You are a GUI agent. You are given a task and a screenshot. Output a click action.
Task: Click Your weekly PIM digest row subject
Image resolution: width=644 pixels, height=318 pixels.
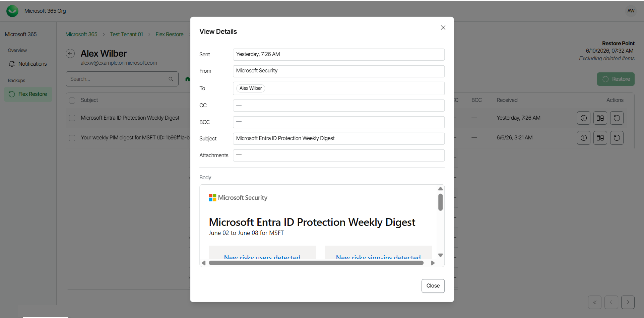tap(135, 138)
